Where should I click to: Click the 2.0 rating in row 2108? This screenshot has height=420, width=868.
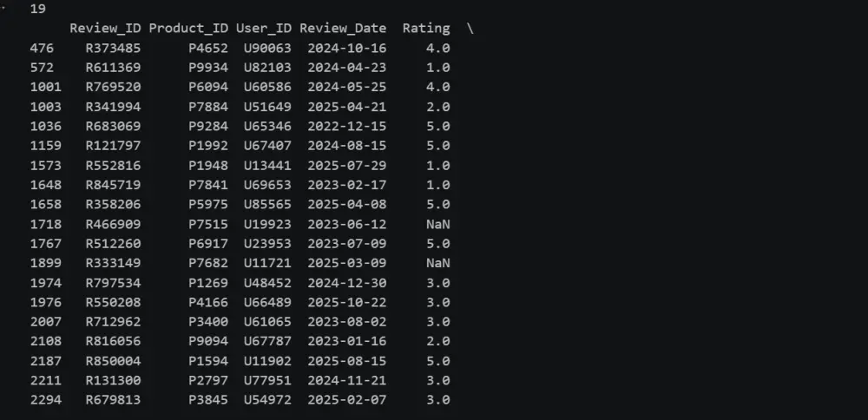[x=437, y=341]
